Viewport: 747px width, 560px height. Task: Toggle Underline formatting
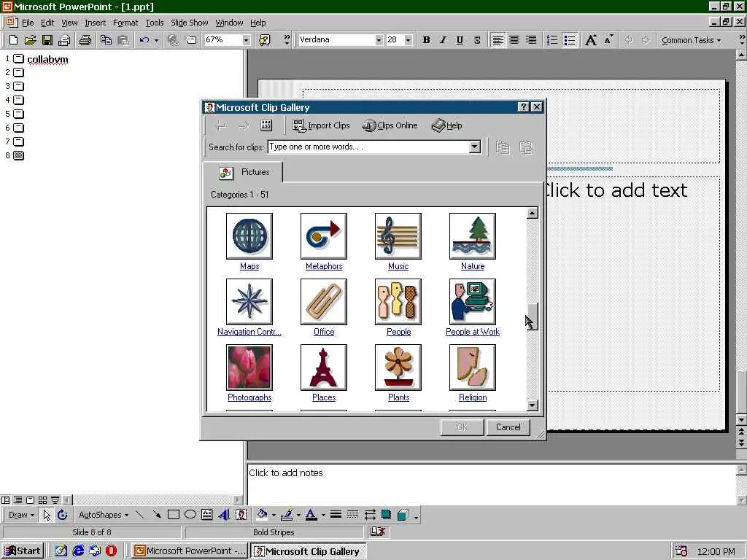(x=460, y=40)
